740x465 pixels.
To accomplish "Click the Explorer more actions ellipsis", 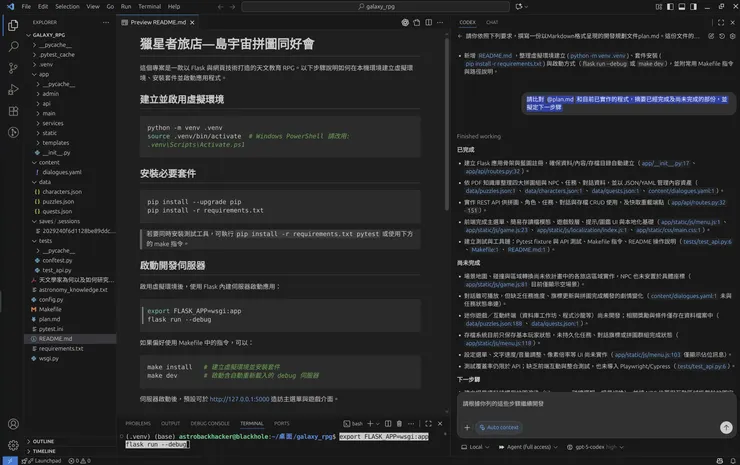I will pyautogui.click(x=106, y=22).
